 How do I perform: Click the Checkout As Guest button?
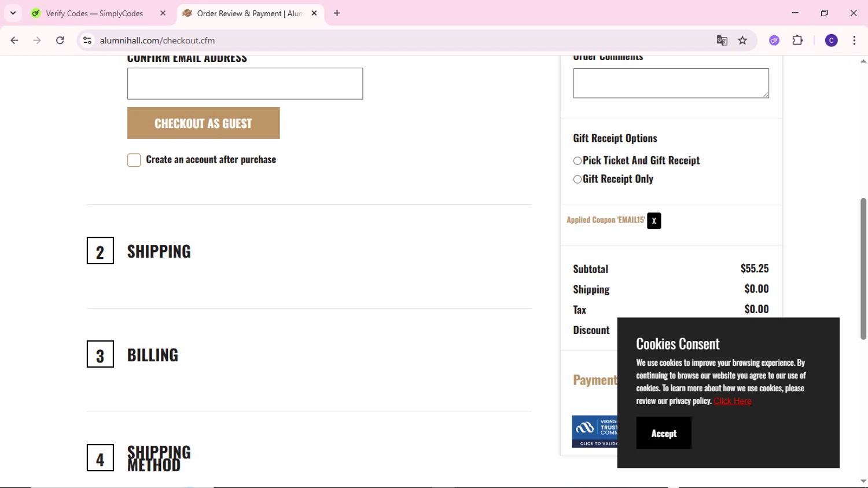203,123
